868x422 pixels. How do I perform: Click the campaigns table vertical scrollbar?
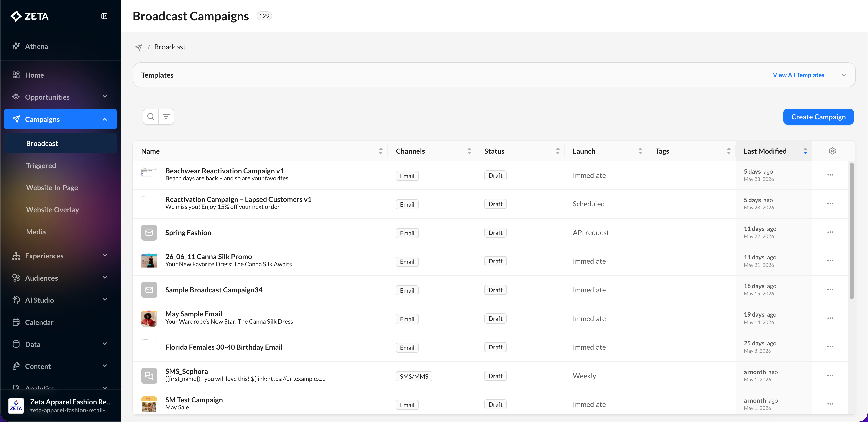pyautogui.click(x=851, y=231)
